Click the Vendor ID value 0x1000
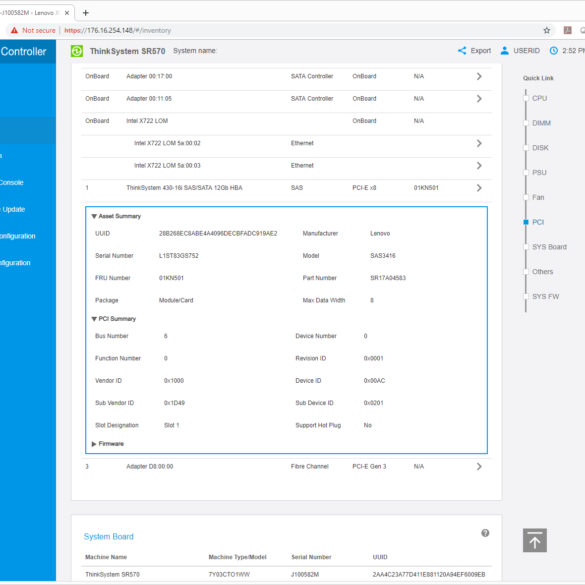The image size is (585, 585). [174, 381]
